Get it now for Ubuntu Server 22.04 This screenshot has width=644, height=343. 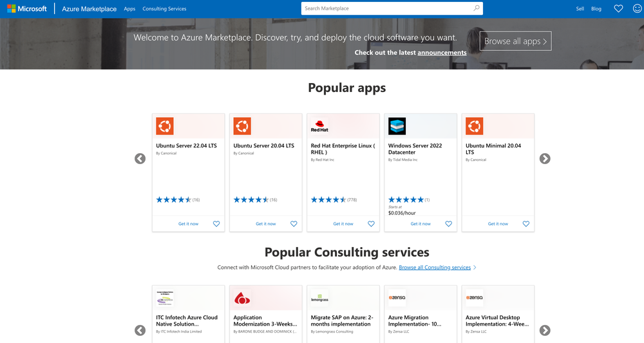188,224
